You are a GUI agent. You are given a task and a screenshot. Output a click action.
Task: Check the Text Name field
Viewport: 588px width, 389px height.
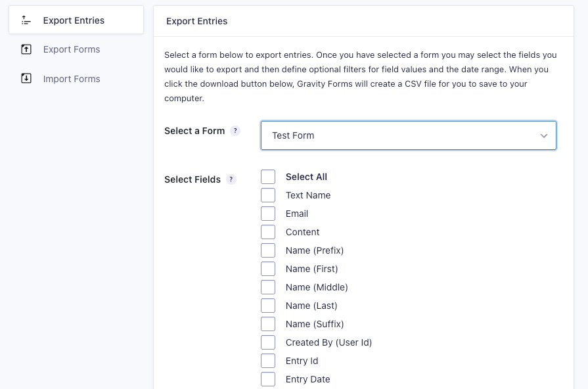pyautogui.click(x=268, y=194)
